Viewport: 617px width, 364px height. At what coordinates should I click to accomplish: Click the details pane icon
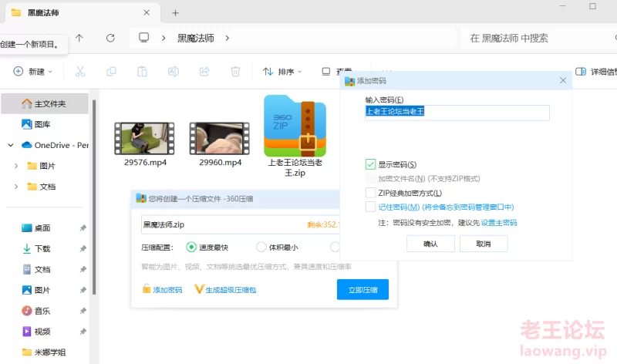tap(581, 72)
